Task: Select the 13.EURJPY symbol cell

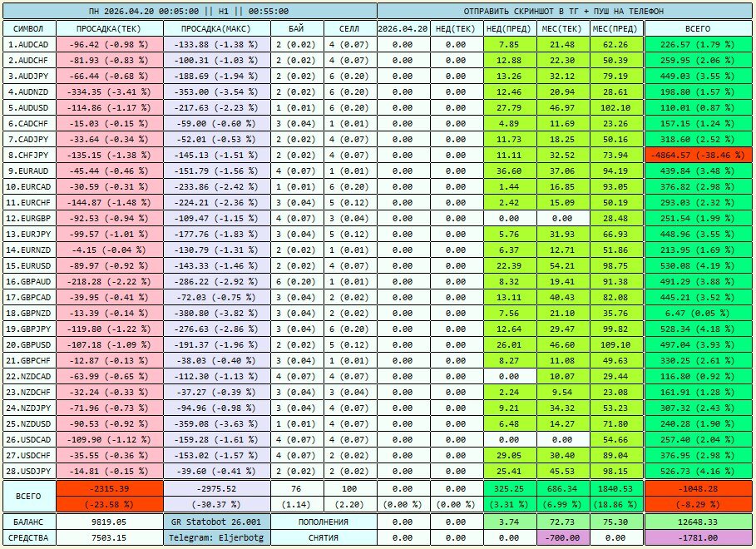Action: pos(28,234)
